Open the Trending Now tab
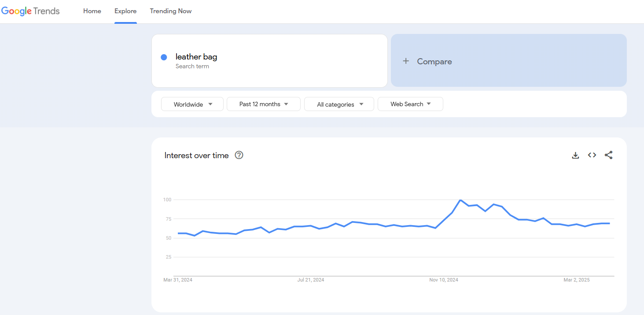Image resolution: width=644 pixels, height=315 pixels. tap(170, 11)
